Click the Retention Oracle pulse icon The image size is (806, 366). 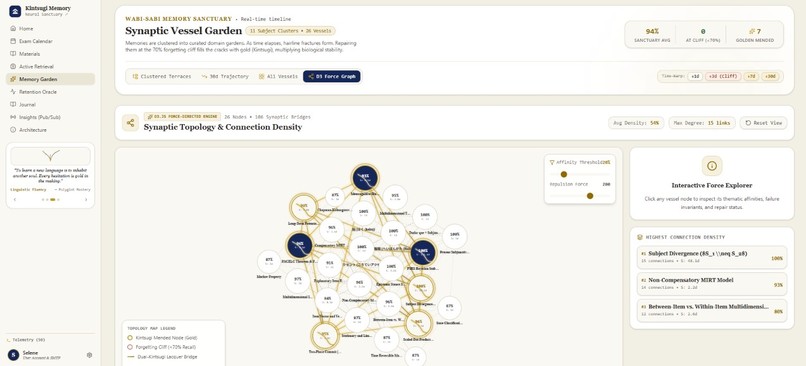(x=13, y=92)
